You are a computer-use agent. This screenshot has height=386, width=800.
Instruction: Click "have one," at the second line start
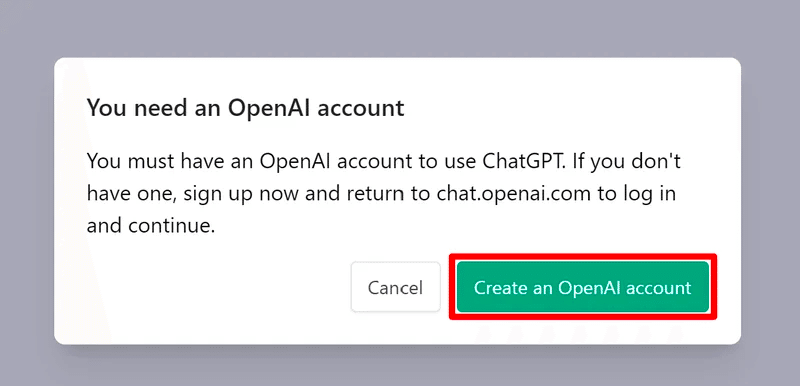(x=132, y=194)
